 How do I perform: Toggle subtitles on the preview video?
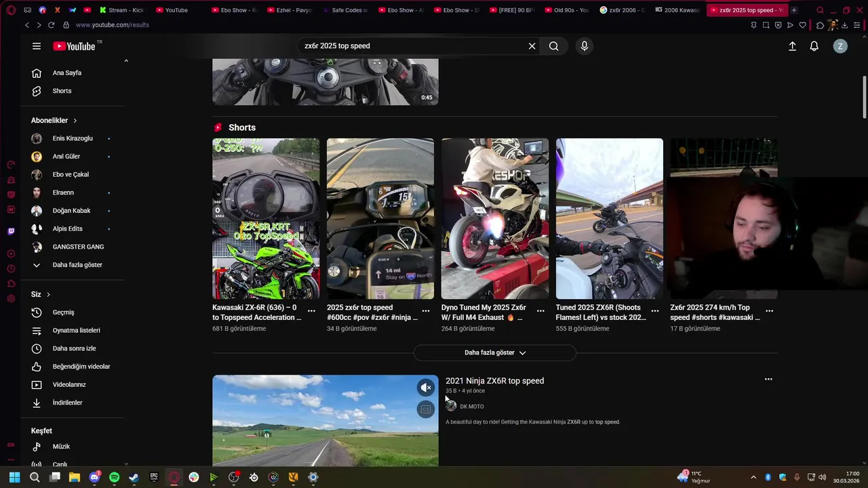(x=426, y=409)
